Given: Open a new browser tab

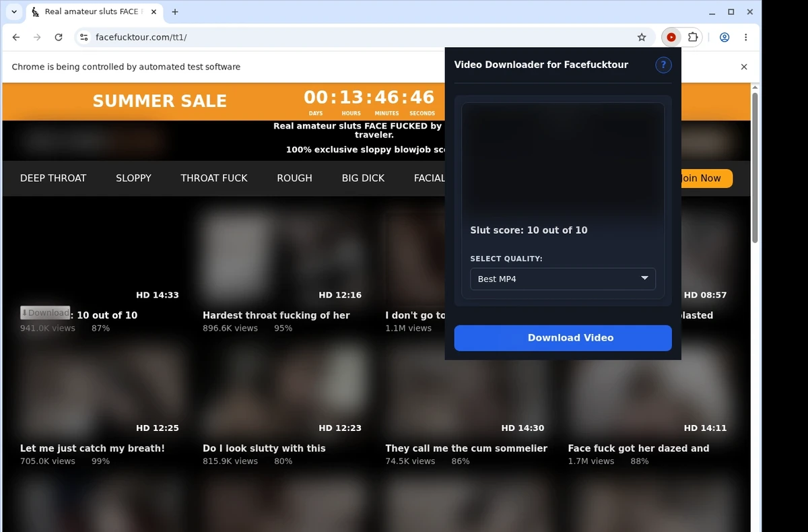Looking at the screenshot, I should 175,11.
